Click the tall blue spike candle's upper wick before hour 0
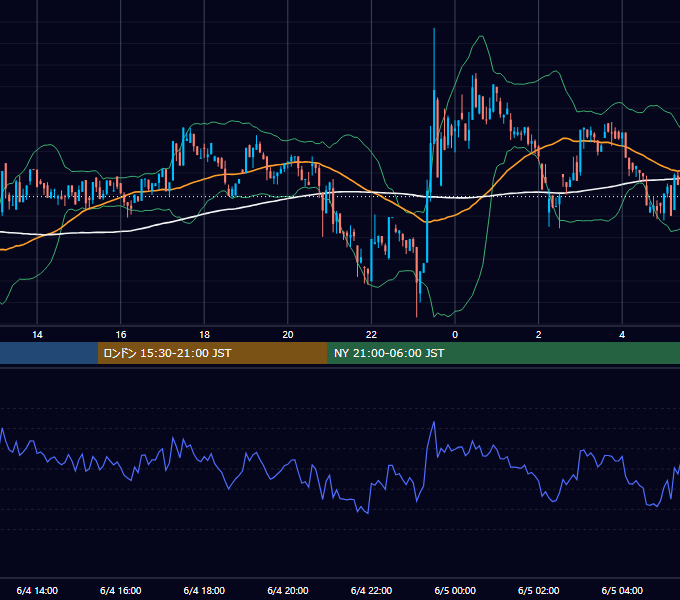The width and height of the screenshot is (680, 600). point(434,59)
